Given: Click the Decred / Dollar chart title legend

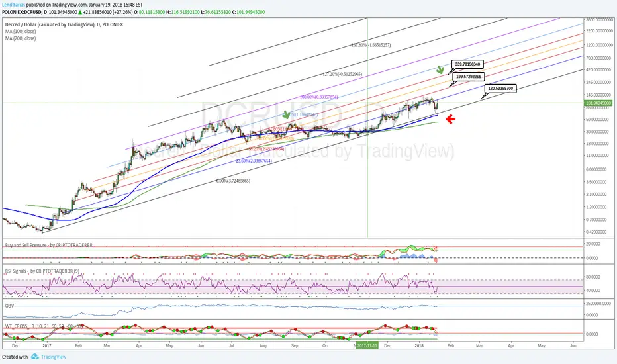Looking at the screenshot, I should (x=64, y=24).
